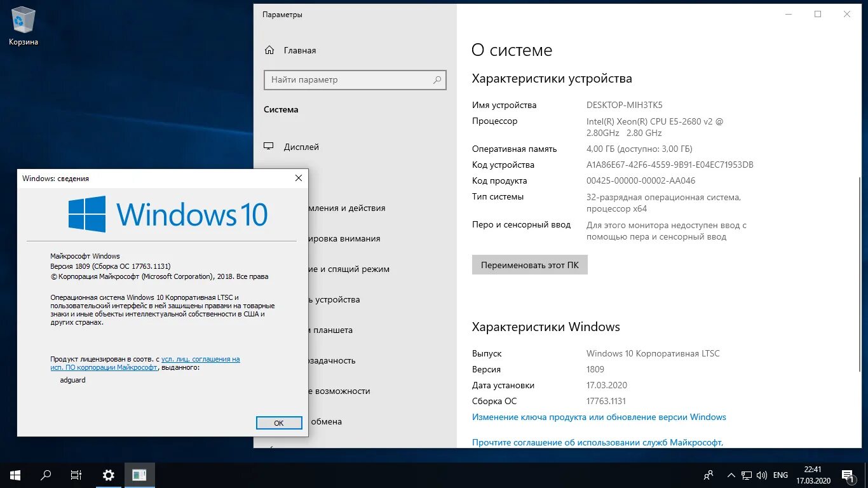
Task: Open the network status tray icon
Action: click(x=747, y=475)
